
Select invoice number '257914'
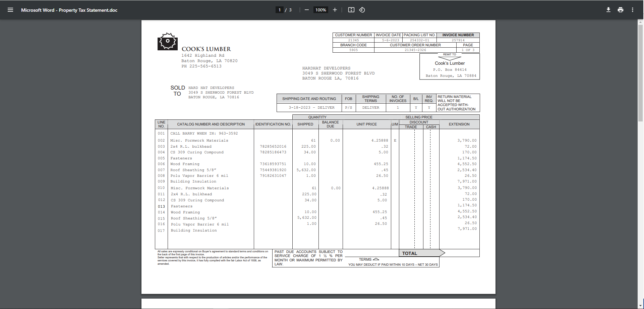click(458, 40)
